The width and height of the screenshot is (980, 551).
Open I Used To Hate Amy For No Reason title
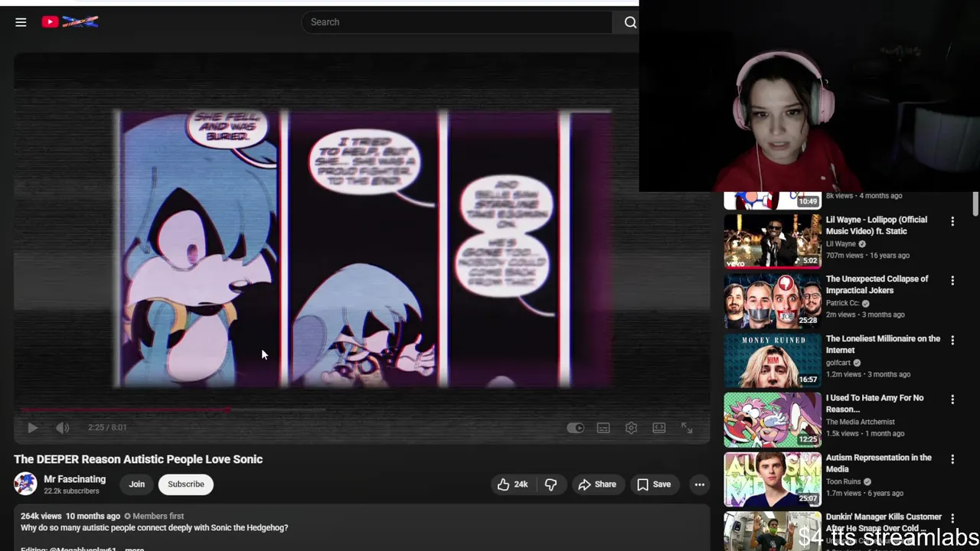coord(874,403)
